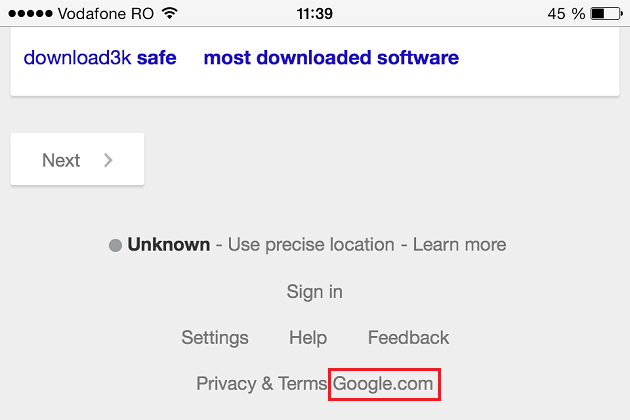The height and width of the screenshot is (420, 630).
Task: Click the Unknown location label
Action: (168, 244)
